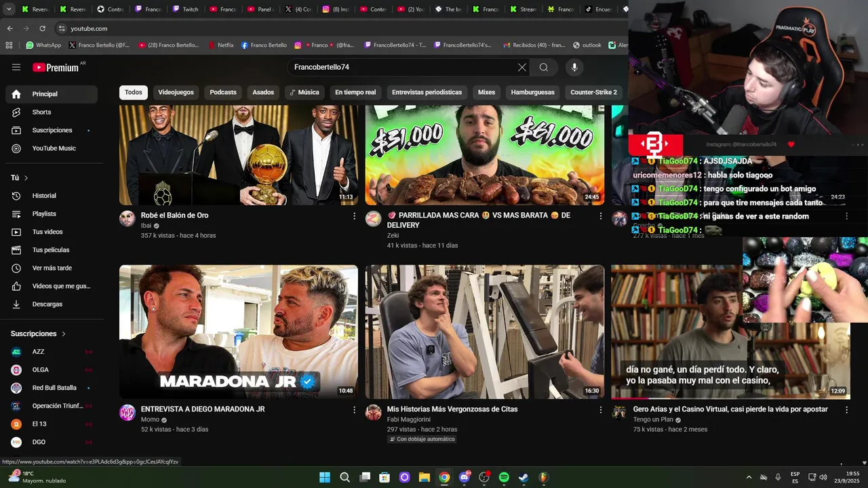The height and width of the screenshot is (488, 868).
Task: Open Suscripciones in the sidebar
Action: coord(52,130)
